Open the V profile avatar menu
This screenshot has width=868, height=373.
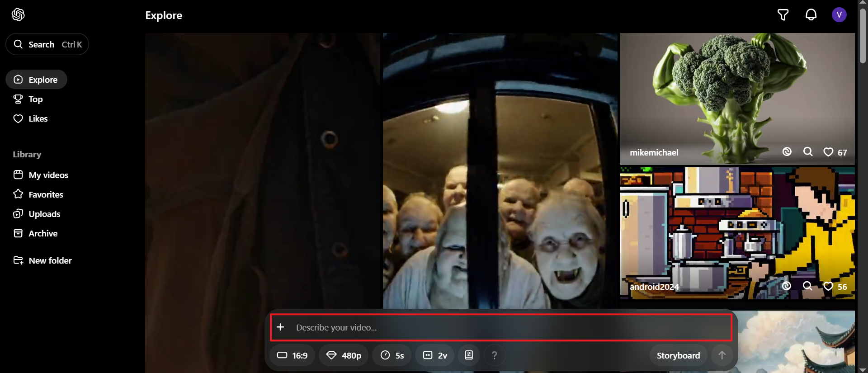tap(839, 15)
